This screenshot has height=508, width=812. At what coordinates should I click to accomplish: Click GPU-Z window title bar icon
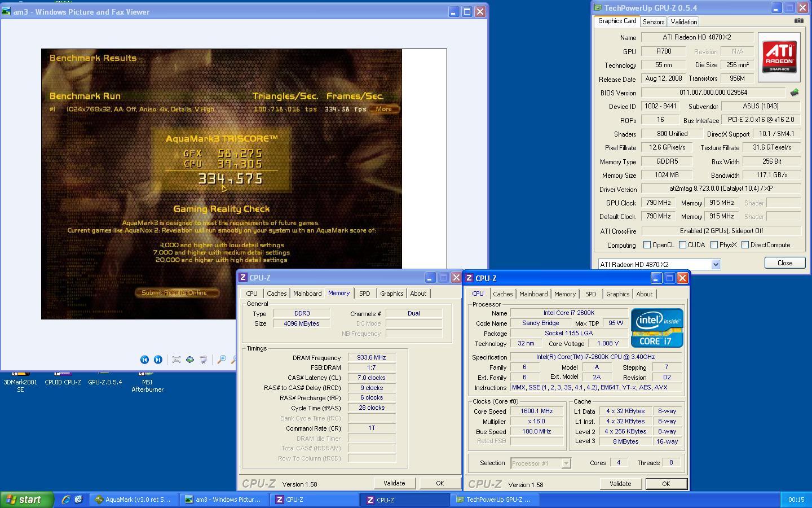[598, 8]
